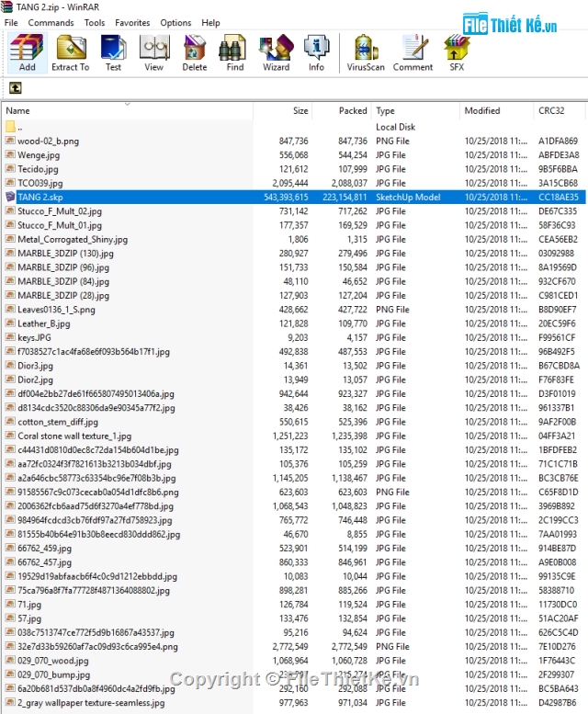
Task: Open the Commands menu
Action: tap(51, 22)
